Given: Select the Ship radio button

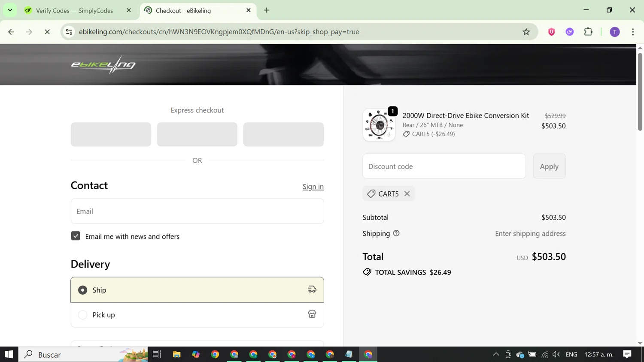Looking at the screenshot, I should [82, 290].
